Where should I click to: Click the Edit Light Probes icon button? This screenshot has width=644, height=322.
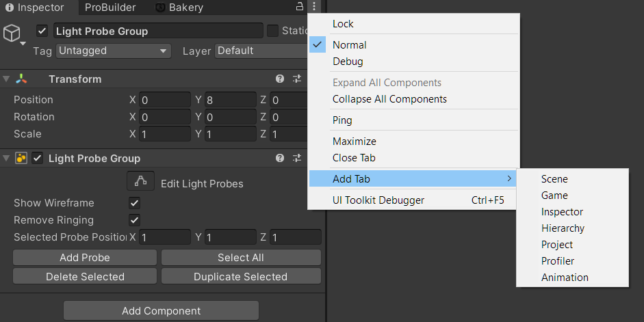141,183
